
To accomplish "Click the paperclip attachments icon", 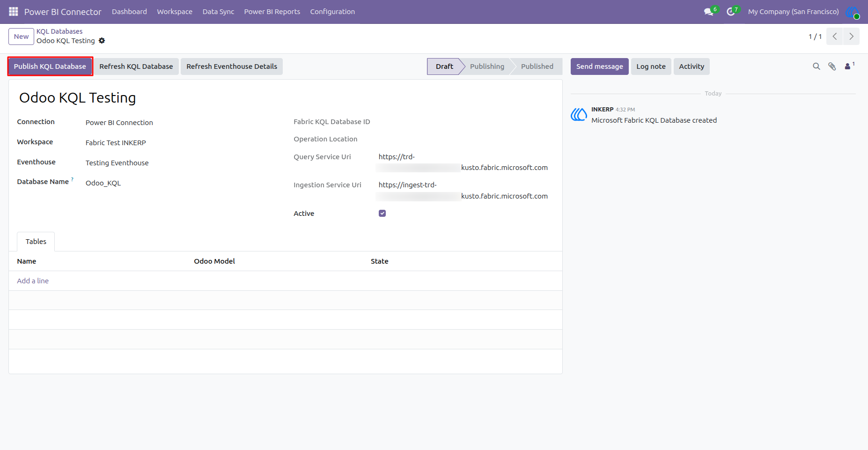I will point(832,66).
